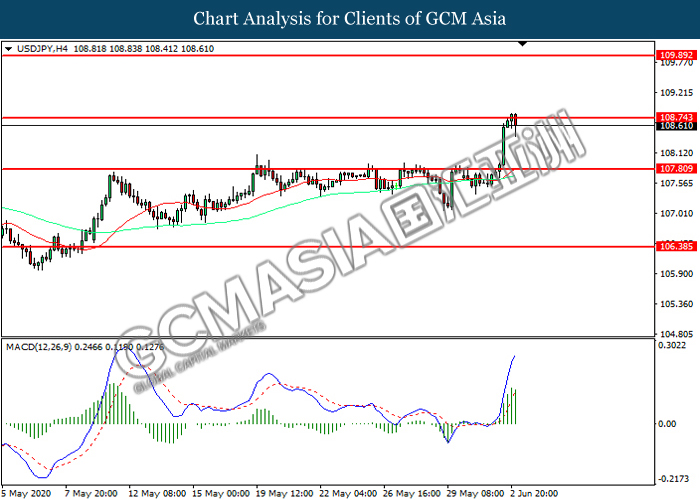Viewport: 700px width, 500px height.
Task: Click the MACD scale value 0.3022
Action: click(672, 345)
